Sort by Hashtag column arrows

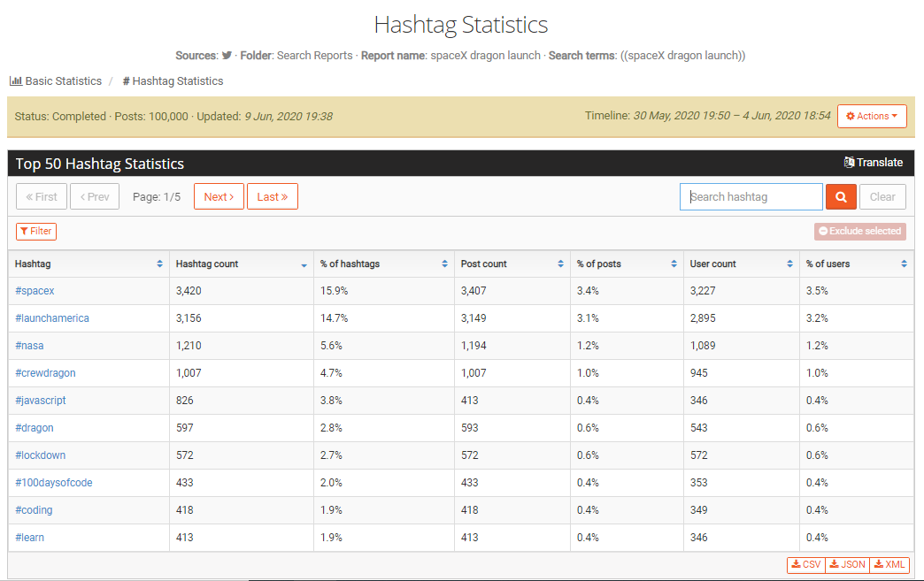[x=159, y=264]
